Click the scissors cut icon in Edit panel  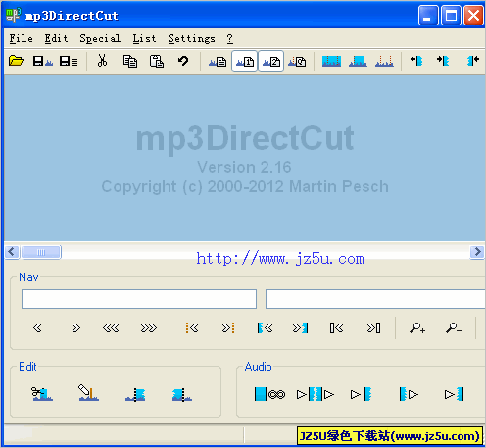coord(42,394)
